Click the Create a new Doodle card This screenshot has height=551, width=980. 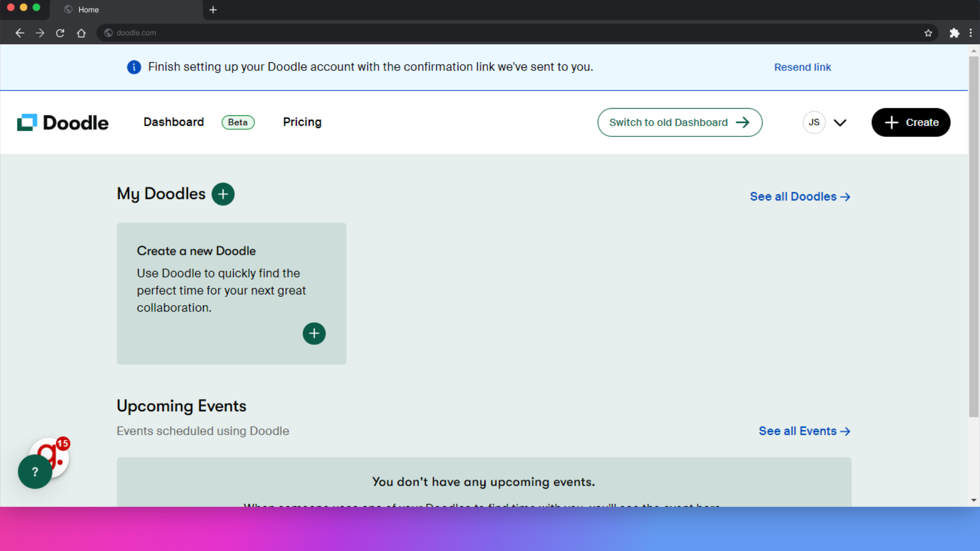[x=231, y=293]
